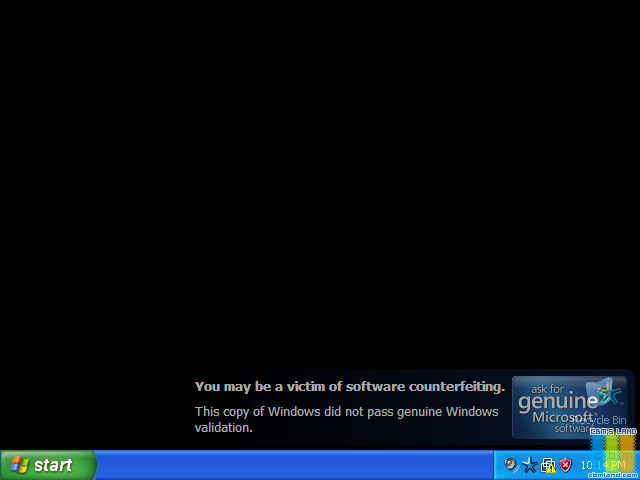This screenshot has height=480, width=640.
Task: Click the network connection warning tray icon
Action: [x=548, y=465]
